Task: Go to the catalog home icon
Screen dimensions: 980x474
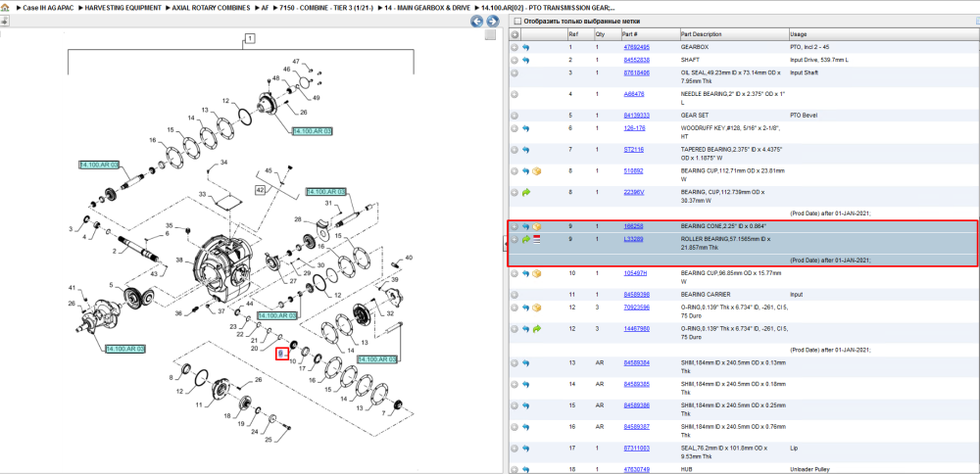Action: tap(5, 8)
